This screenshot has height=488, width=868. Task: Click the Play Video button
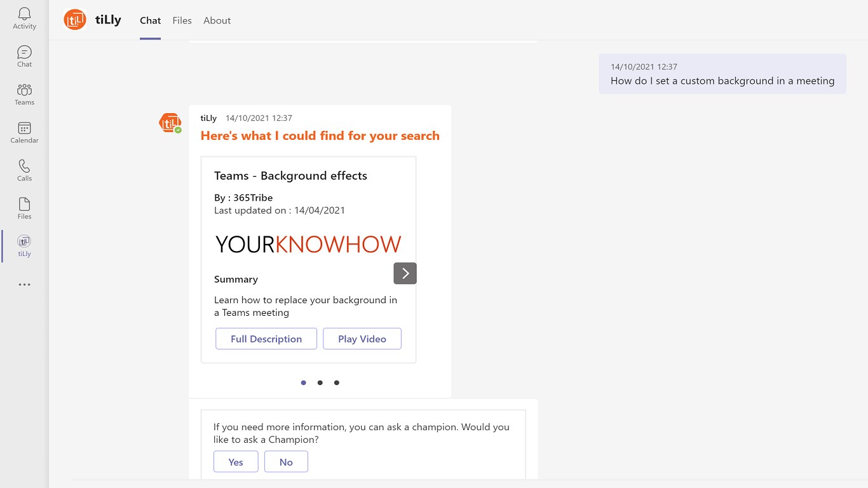pos(362,339)
